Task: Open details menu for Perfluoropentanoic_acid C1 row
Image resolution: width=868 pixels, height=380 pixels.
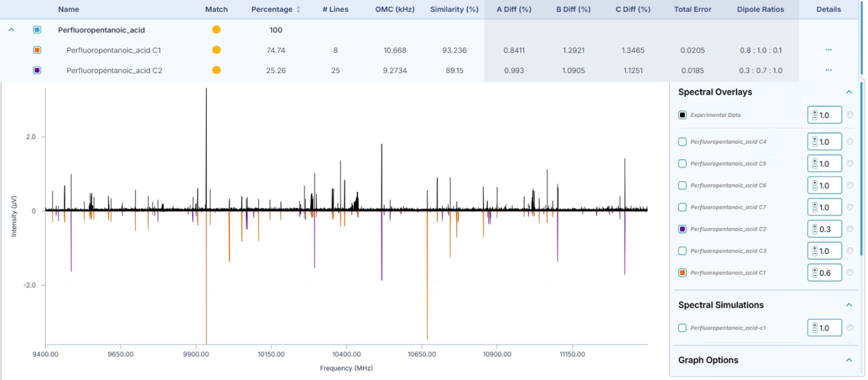Action: pos(829,50)
